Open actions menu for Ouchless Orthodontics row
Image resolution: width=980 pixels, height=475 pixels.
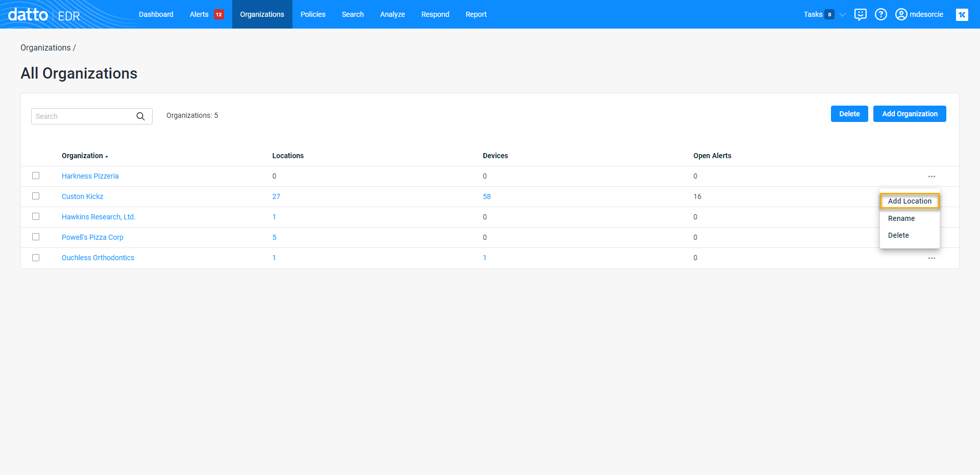[932, 258]
